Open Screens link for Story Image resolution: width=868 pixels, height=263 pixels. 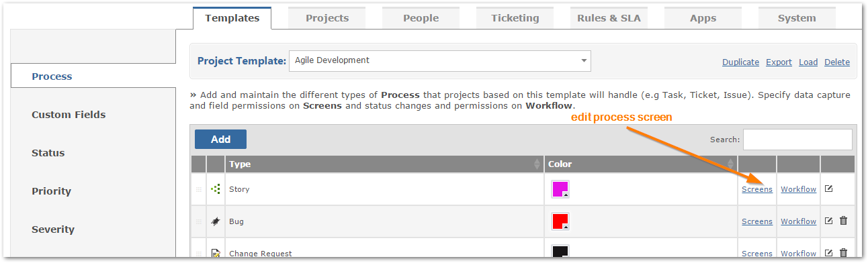click(x=757, y=189)
